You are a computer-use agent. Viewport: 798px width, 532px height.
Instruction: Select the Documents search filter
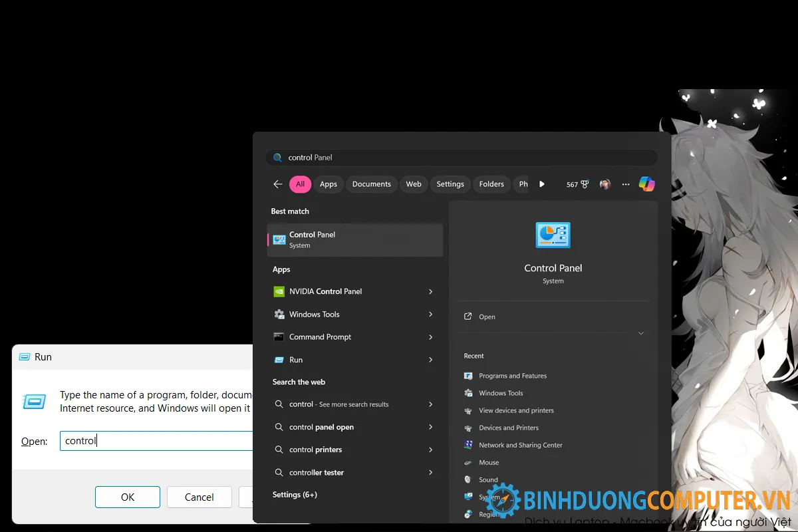tap(371, 184)
